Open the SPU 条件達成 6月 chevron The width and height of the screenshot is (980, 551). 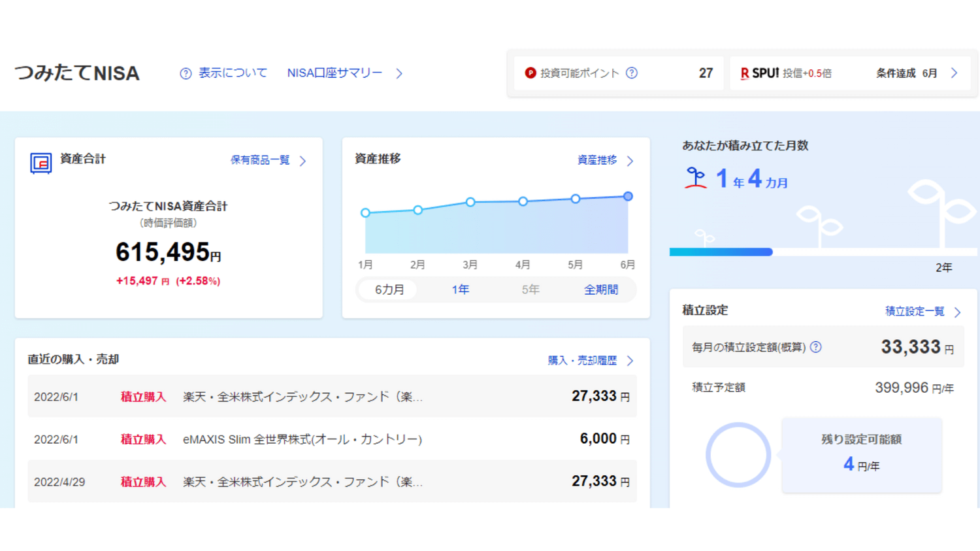(x=955, y=73)
